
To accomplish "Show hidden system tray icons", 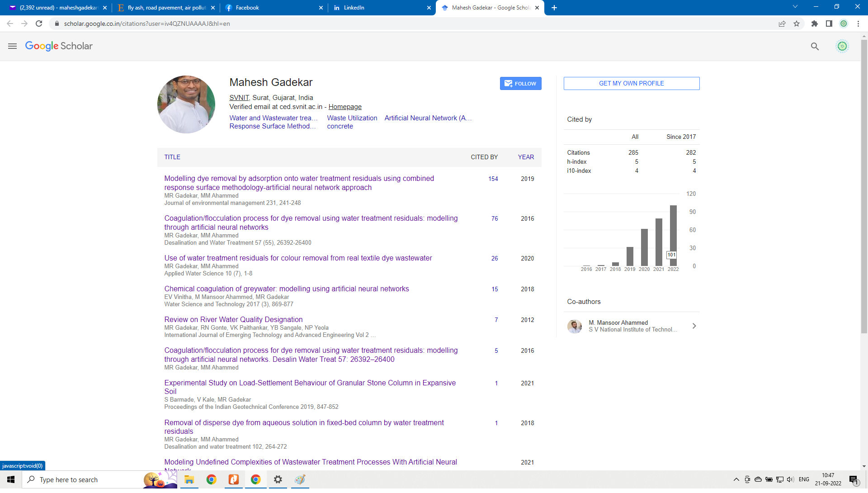I will tap(736, 479).
